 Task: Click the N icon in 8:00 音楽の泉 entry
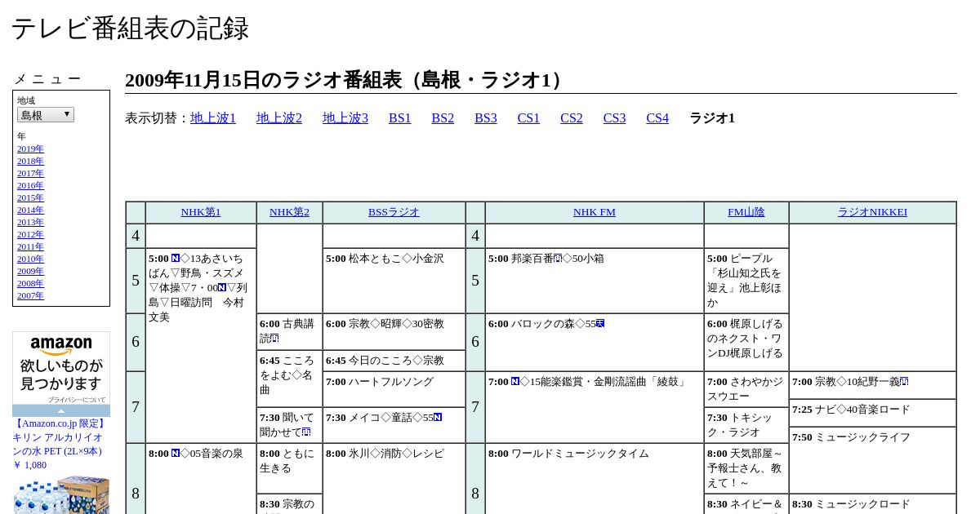click(176, 454)
